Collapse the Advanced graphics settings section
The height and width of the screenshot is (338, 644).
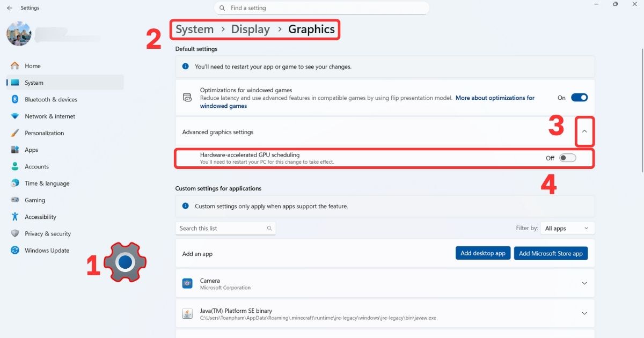pyautogui.click(x=584, y=132)
